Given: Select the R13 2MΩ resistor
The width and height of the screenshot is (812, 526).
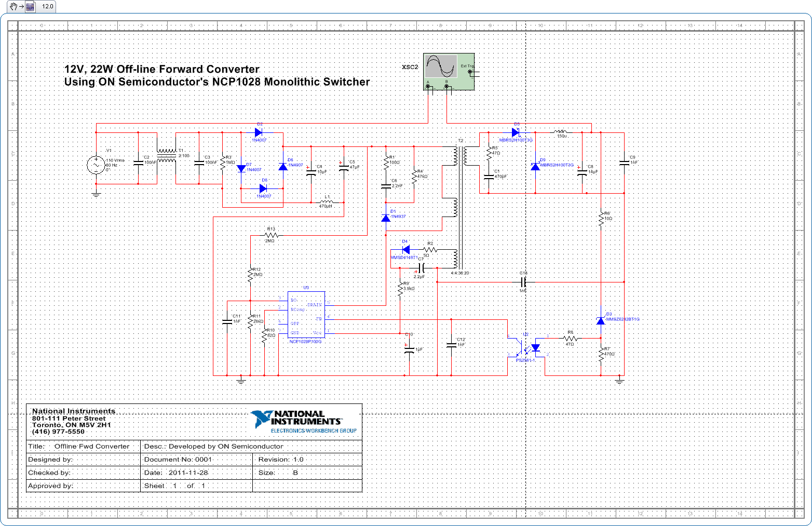Looking at the screenshot, I should point(270,235).
